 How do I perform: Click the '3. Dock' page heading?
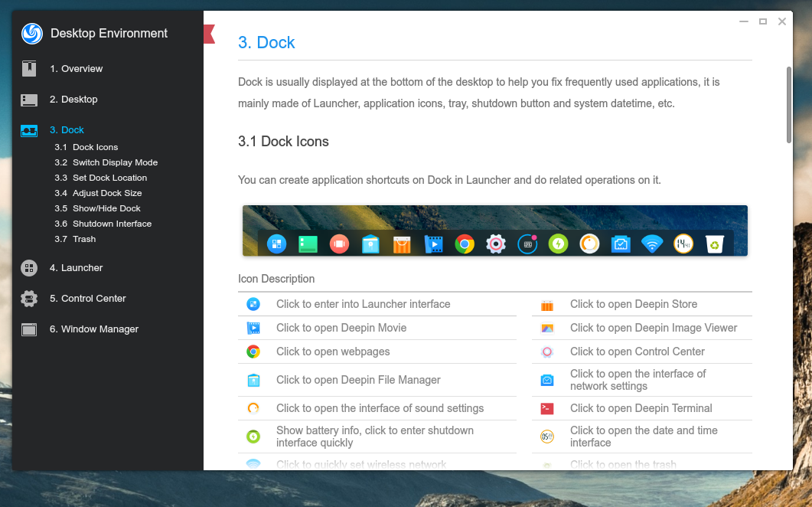pos(266,43)
